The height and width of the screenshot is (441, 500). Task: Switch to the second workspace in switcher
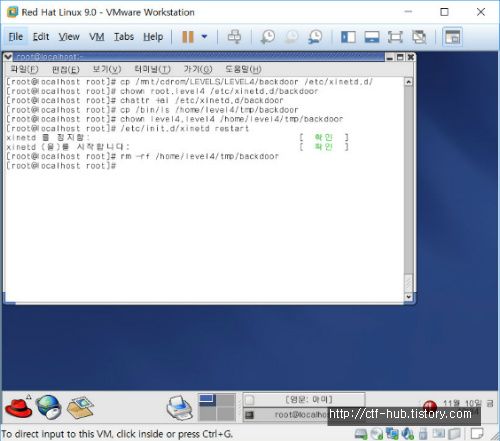pyautogui.click(x=226, y=400)
